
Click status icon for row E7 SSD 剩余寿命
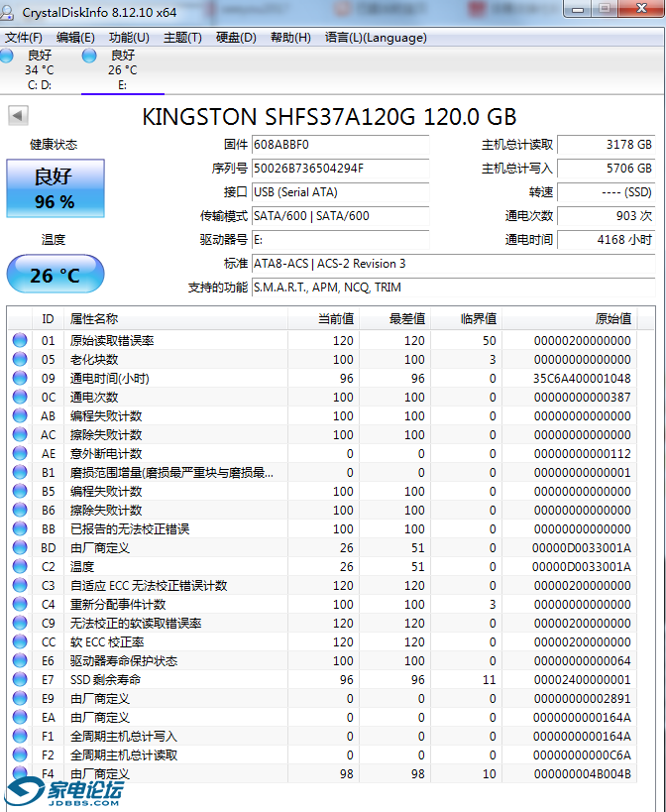[x=20, y=679]
